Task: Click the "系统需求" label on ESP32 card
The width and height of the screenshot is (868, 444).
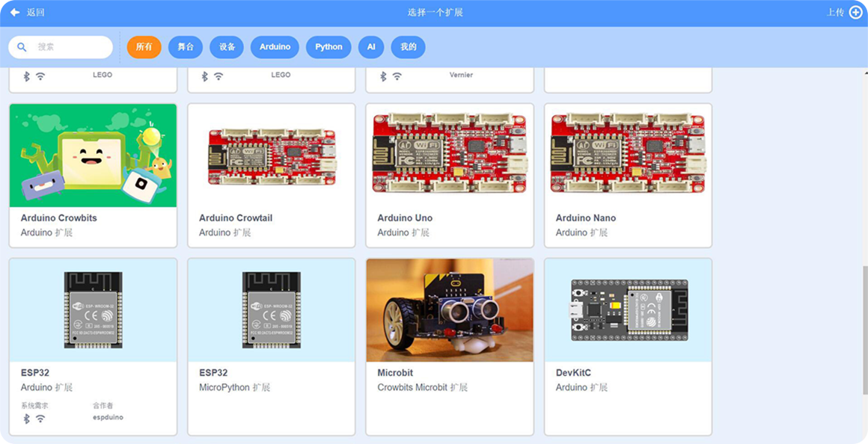Action: pyautogui.click(x=35, y=405)
